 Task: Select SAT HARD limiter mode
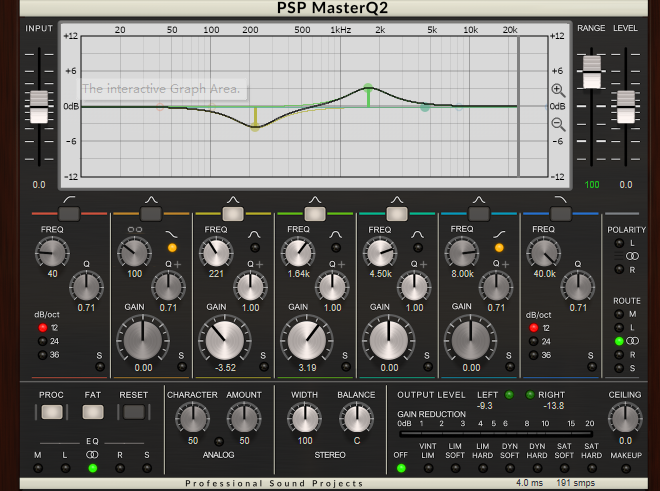[x=592, y=468]
